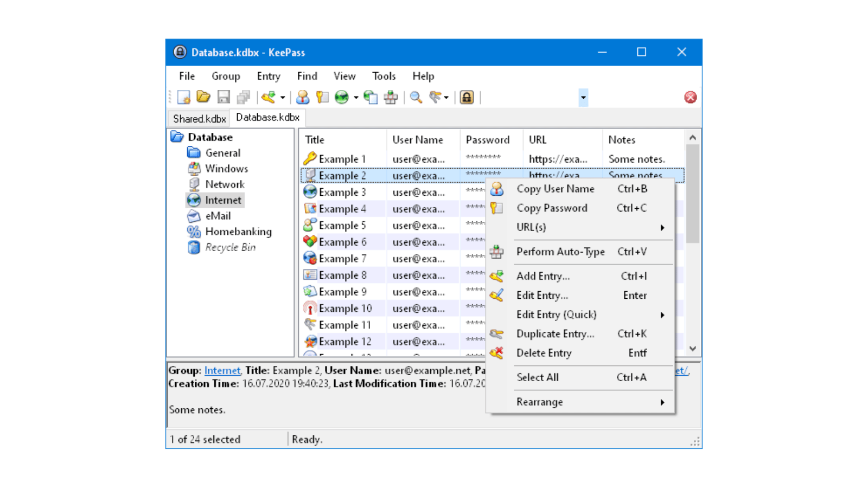Select the Database root group

pos(210,137)
